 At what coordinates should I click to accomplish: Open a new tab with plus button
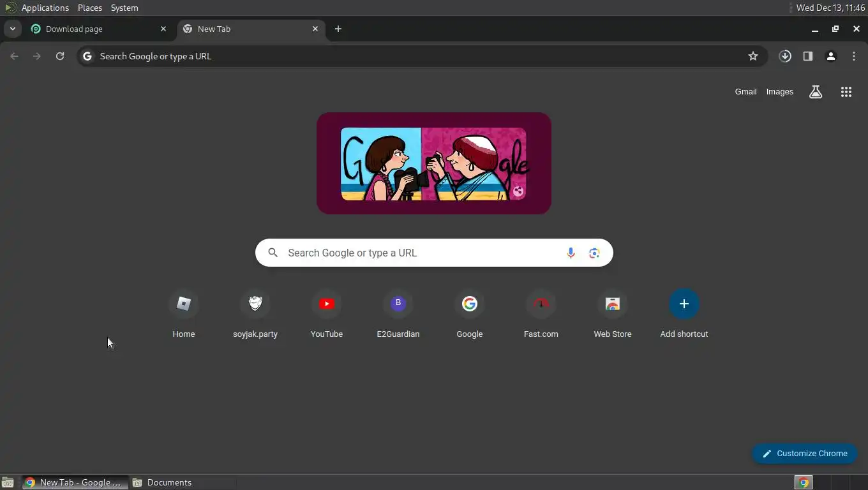point(338,29)
